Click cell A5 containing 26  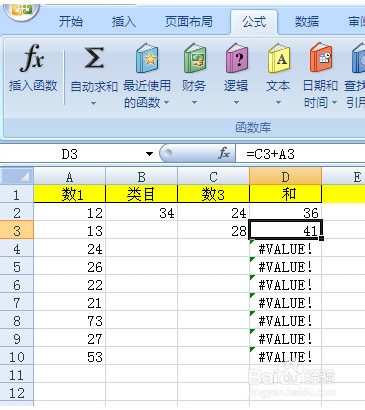69,267
